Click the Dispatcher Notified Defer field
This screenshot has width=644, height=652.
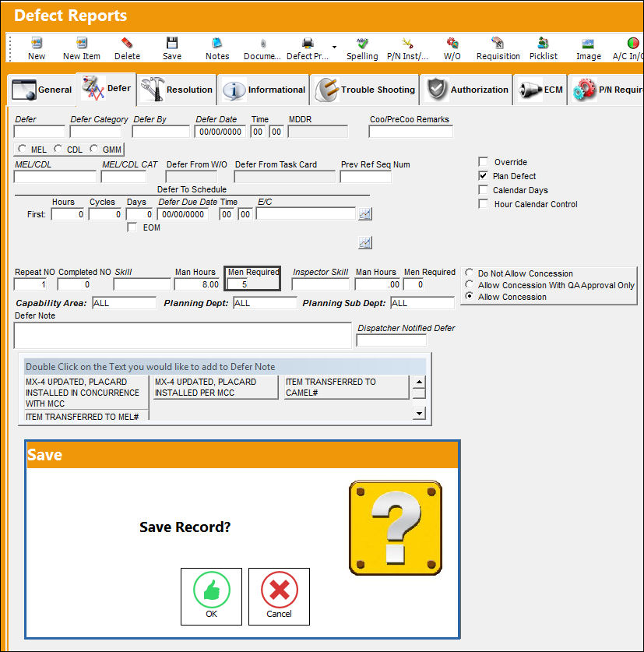click(391, 340)
